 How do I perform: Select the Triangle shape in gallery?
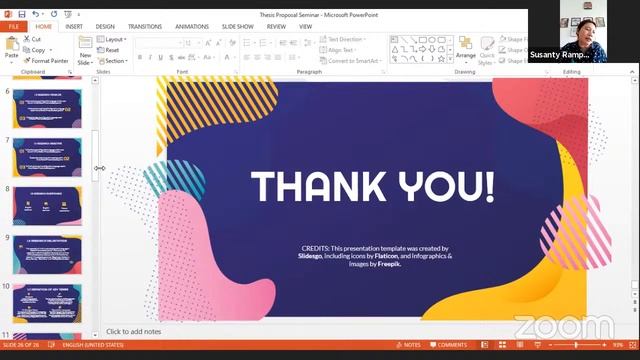tap(395, 49)
